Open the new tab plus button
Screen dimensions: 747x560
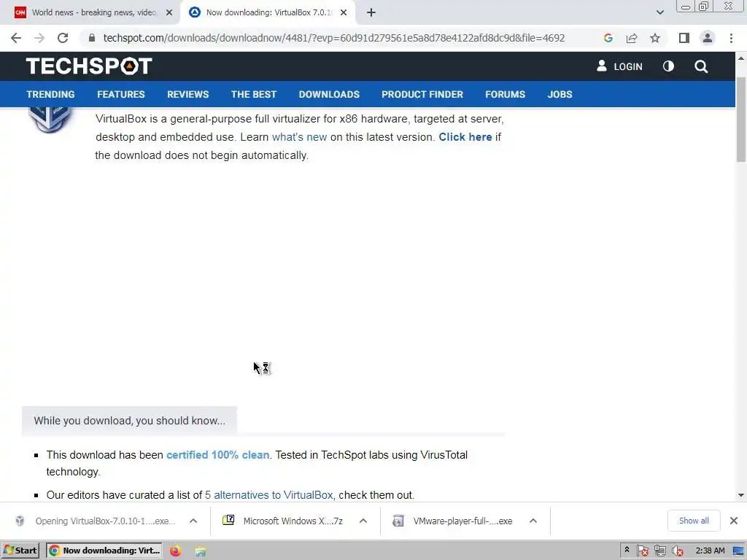tap(371, 12)
